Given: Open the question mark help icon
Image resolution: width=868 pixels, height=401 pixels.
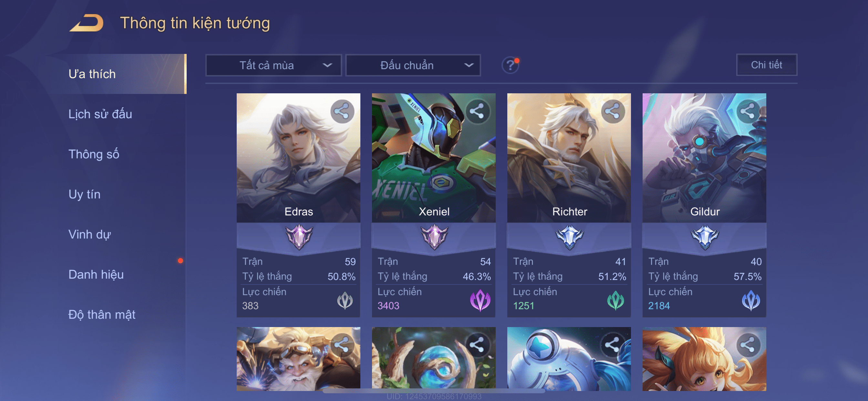Looking at the screenshot, I should pos(510,65).
